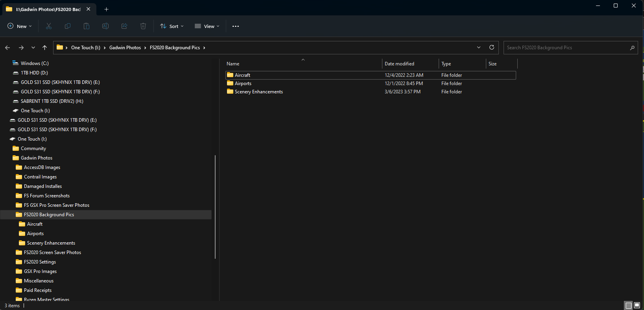
Task: Open FS2020 Settings folder in the tree
Action: tap(40, 262)
